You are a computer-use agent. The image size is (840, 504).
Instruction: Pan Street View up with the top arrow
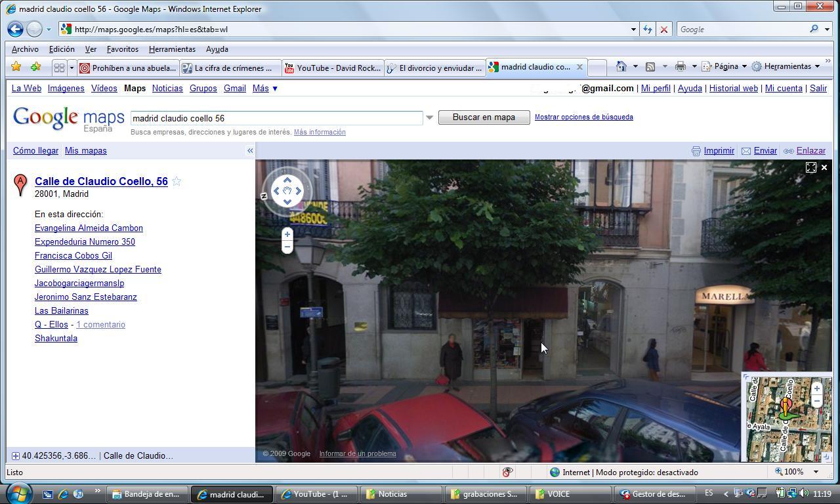tap(287, 179)
